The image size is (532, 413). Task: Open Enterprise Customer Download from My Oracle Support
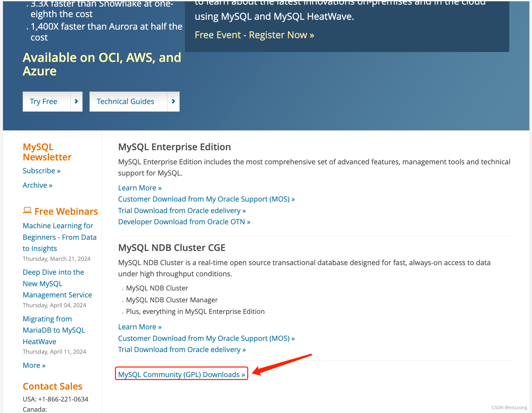pyautogui.click(x=206, y=199)
